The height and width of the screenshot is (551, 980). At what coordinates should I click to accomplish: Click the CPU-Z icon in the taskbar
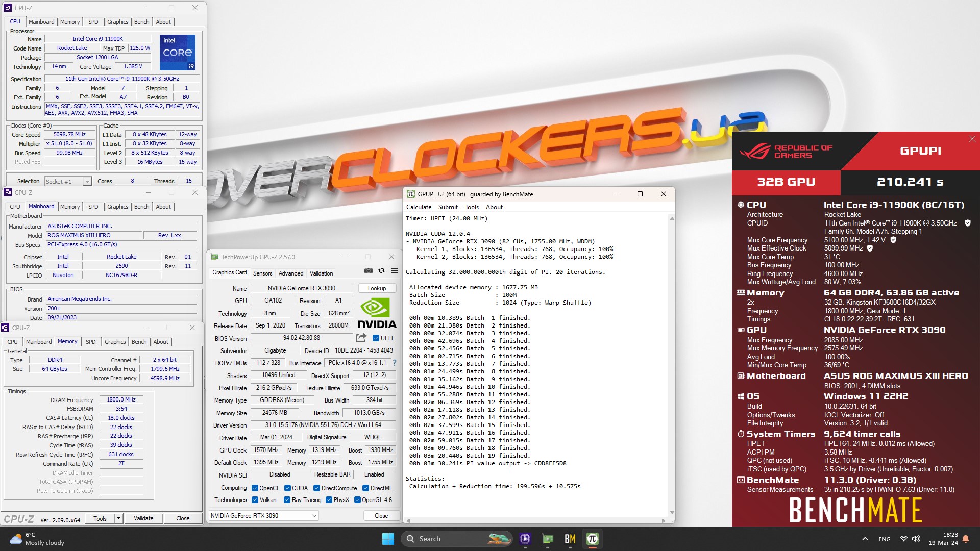[x=525, y=539]
